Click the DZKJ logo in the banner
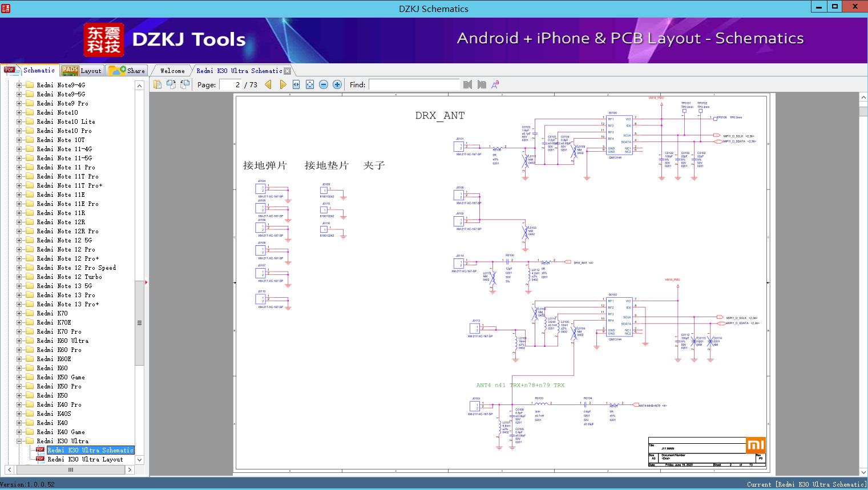The image size is (868, 490). [x=104, y=40]
